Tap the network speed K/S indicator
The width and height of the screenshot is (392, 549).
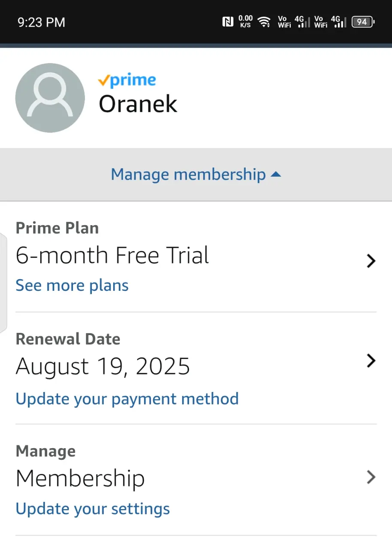coord(245,21)
